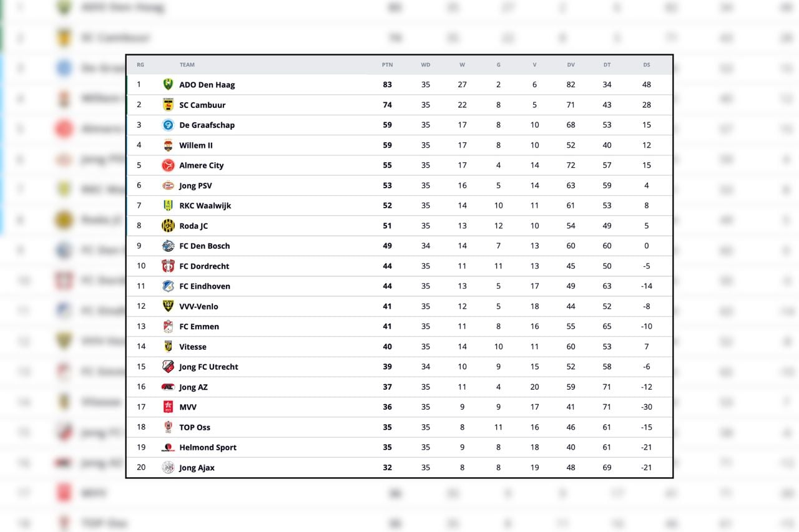The image size is (799, 532).
Task: Click the Roda JC badge icon
Action: pyautogui.click(x=167, y=225)
